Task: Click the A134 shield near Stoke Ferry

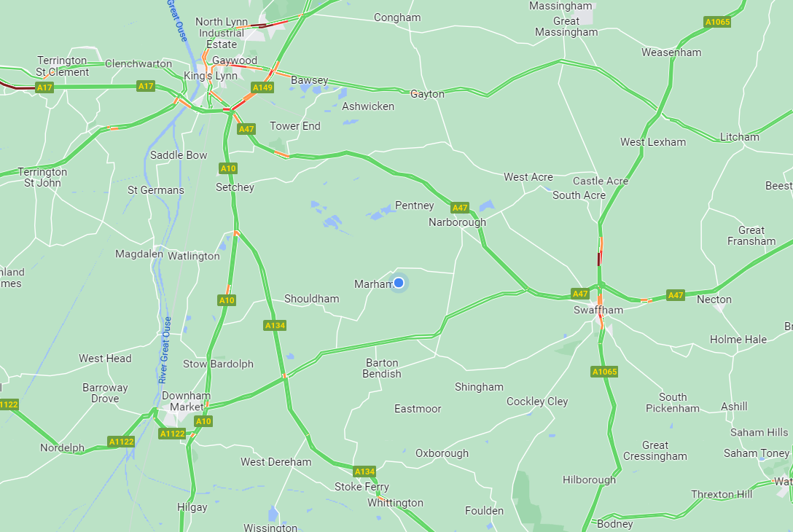Action: point(364,472)
